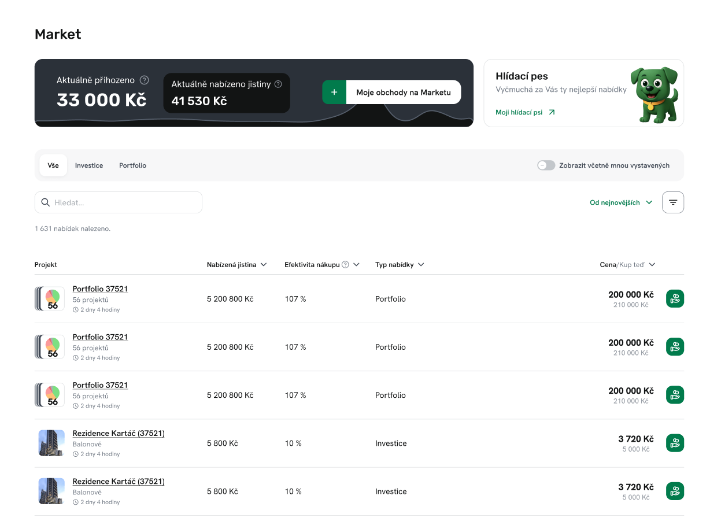
Task: Expand the Typ nabídky column filter
Action: pos(399,265)
